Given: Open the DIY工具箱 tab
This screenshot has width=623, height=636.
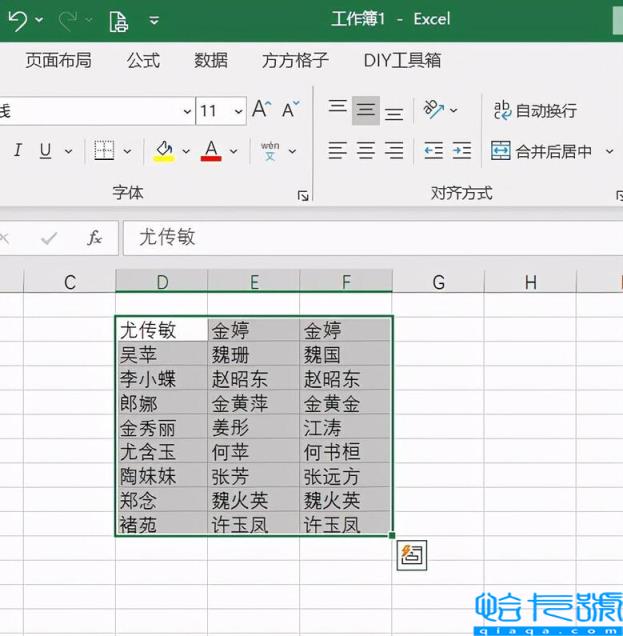Looking at the screenshot, I should click(x=402, y=60).
